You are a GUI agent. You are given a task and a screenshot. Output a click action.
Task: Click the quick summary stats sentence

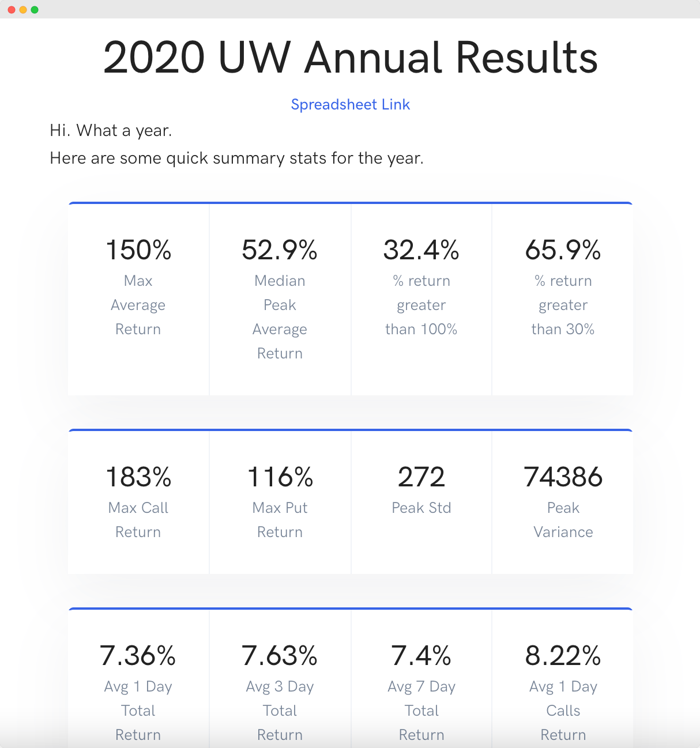coord(236,158)
